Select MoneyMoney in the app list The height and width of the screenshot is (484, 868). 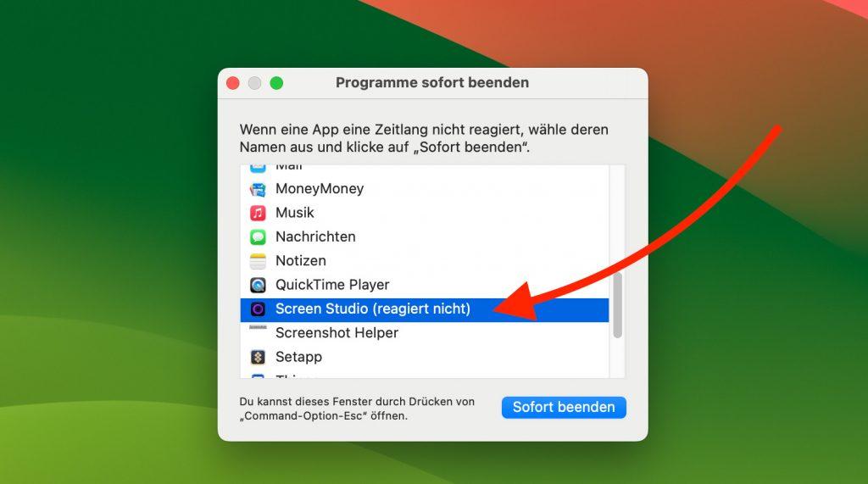pyautogui.click(x=425, y=189)
